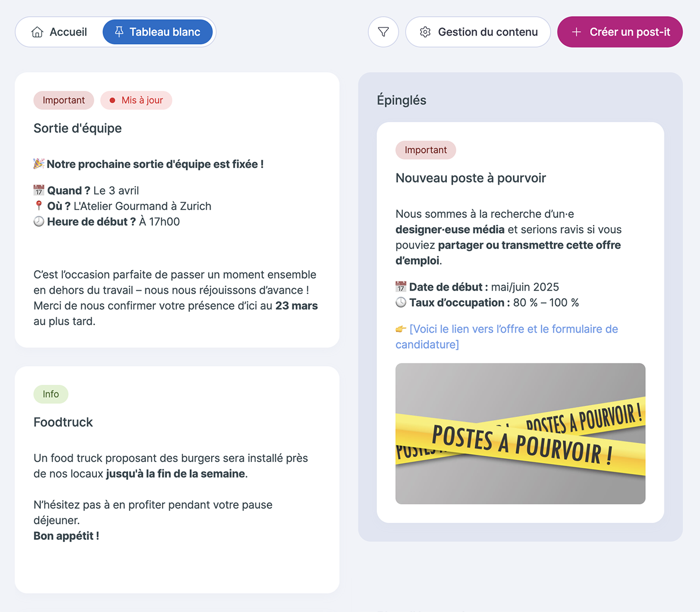700x612 pixels.
Task: Click the party popper emoji in Sortie d'équipe
Action: [x=39, y=164]
